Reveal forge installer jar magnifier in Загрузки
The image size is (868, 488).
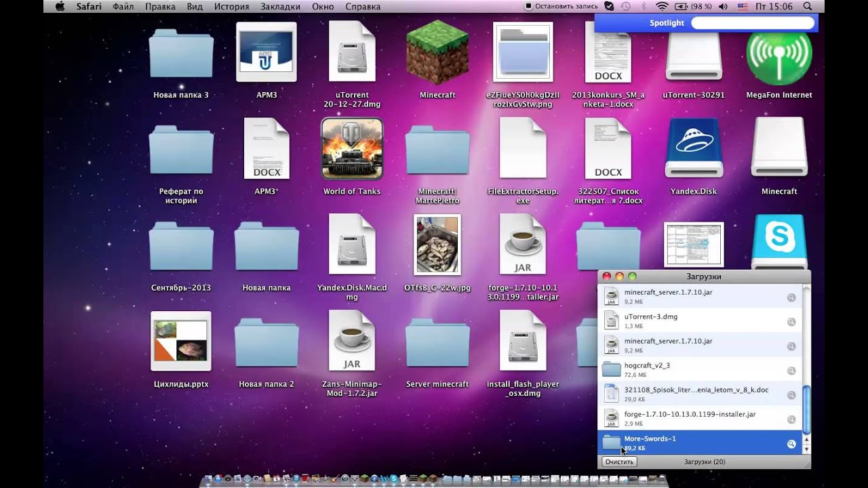pyautogui.click(x=791, y=420)
